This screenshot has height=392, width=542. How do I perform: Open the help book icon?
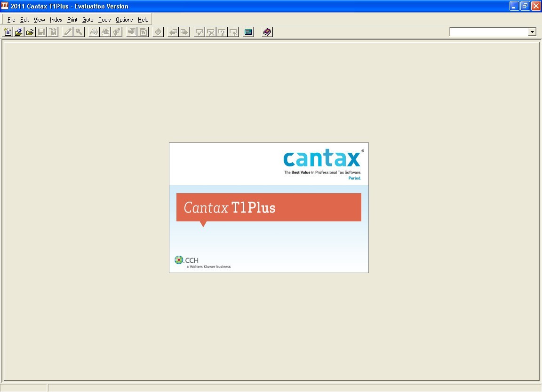(267, 32)
